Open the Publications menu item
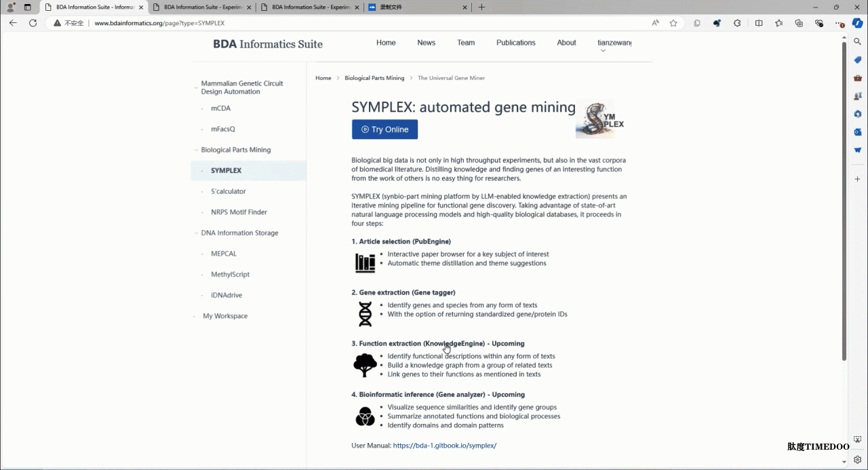 click(x=516, y=43)
